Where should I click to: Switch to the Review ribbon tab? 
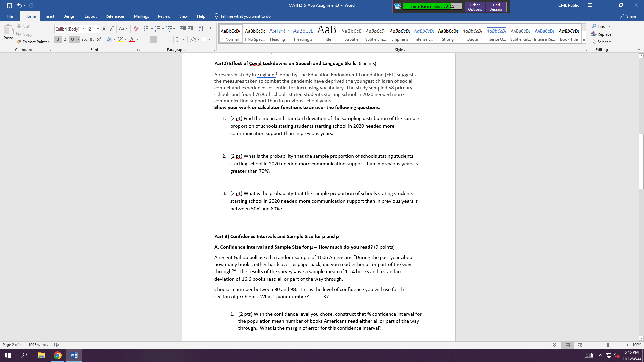164,16
